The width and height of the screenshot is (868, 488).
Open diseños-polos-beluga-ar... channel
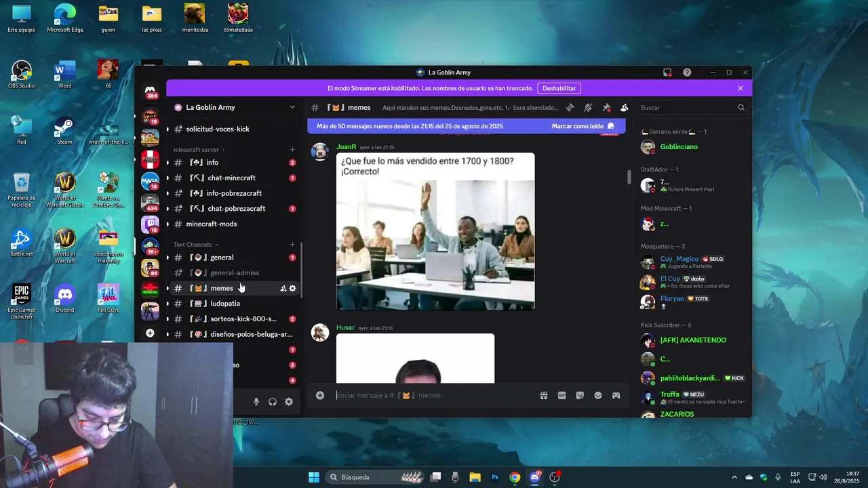click(x=234, y=335)
